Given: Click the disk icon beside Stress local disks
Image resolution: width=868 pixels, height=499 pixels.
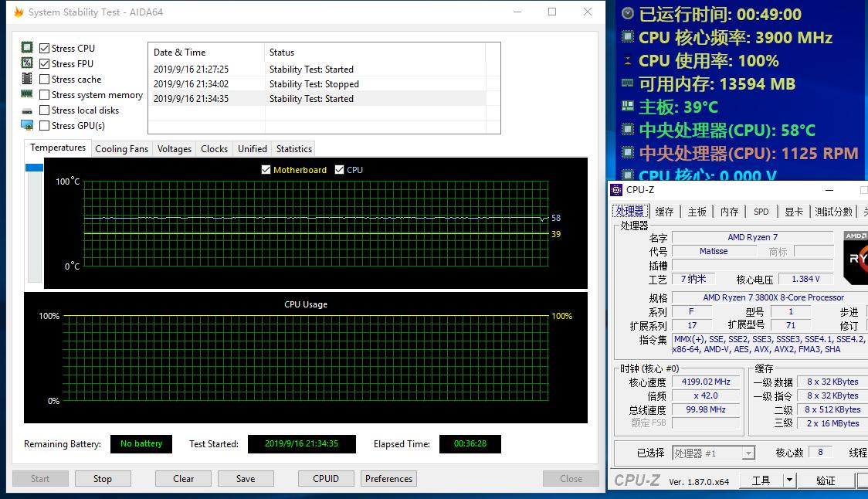Looking at the screenshot, I should coord(26,110).
